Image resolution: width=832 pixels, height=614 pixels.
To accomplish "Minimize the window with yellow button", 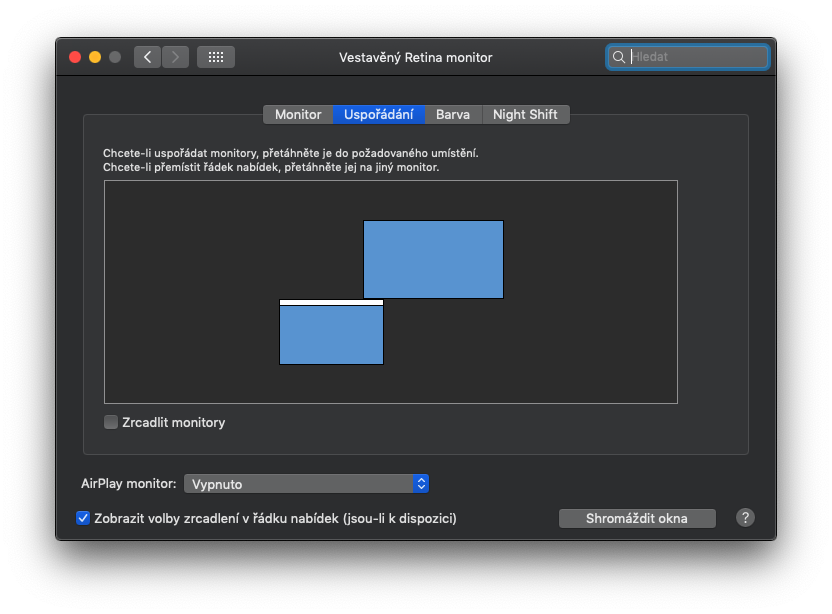I will (x=95, y=57).
